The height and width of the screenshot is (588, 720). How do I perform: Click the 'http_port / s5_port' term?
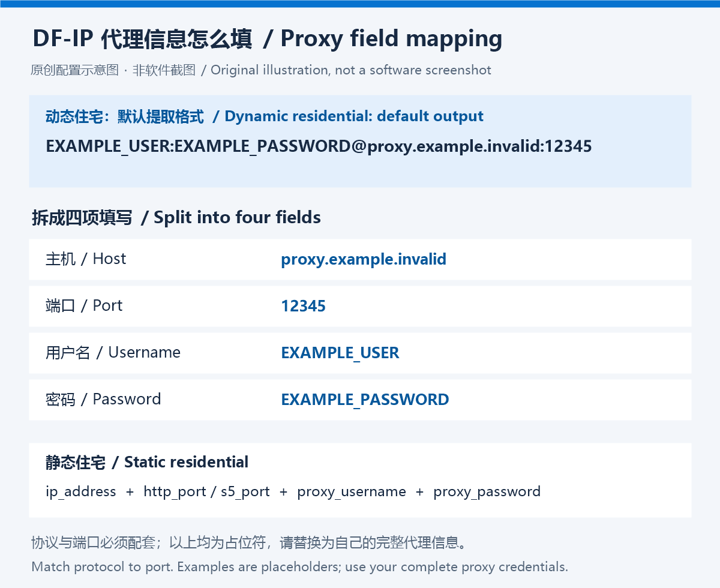point(206,491)
